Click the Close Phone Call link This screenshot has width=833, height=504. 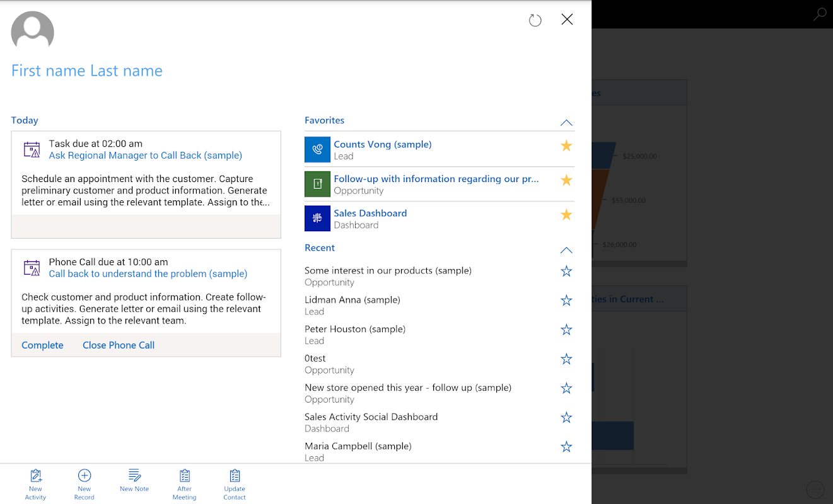[x=119, y=345]
